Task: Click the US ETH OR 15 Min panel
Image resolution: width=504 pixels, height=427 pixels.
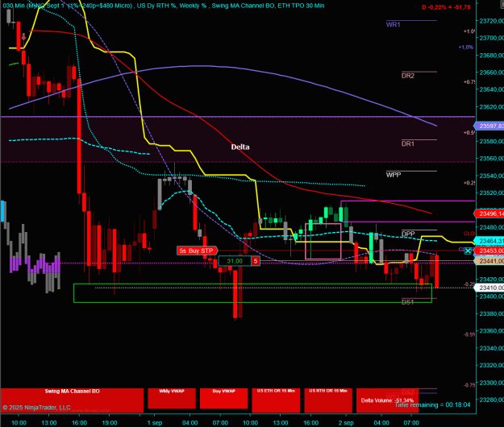Action: [276, 400]
